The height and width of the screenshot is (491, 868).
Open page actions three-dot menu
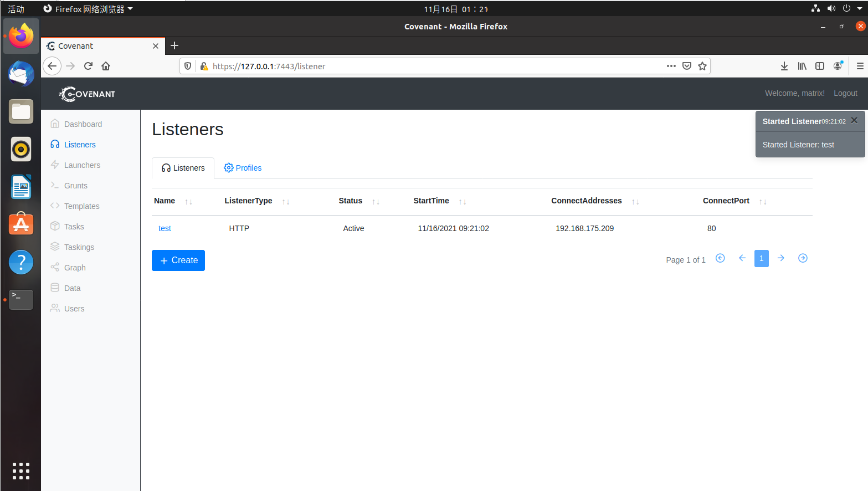click(x=671, y=66)
